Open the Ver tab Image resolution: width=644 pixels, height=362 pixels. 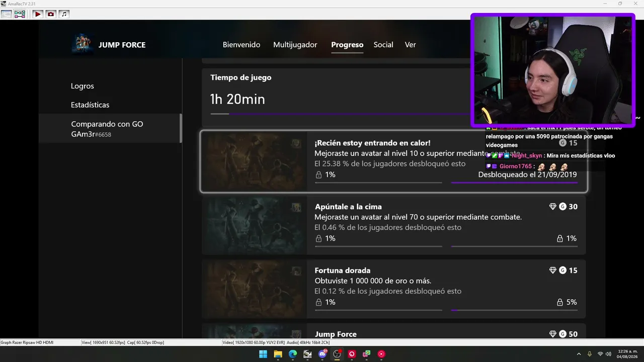tap(411, 45)
